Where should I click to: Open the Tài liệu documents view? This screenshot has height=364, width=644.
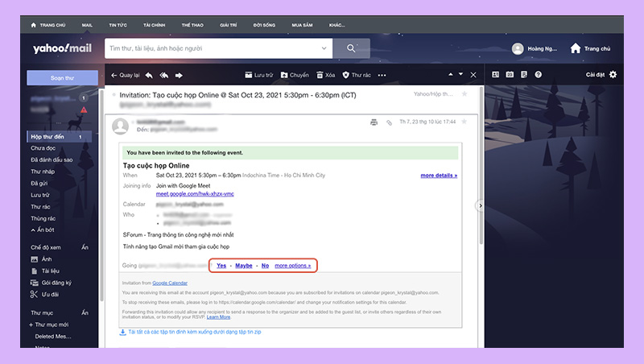click(x=45, y=271)
